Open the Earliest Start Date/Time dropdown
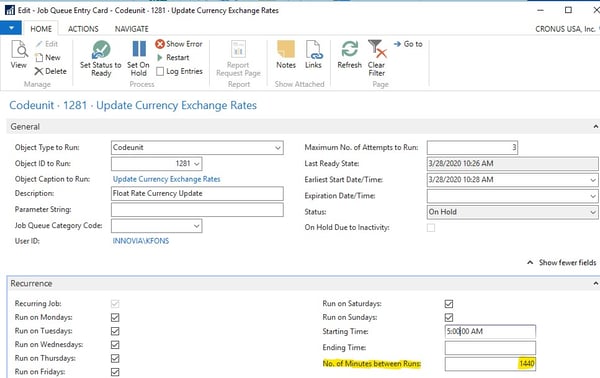The width and height of the screenshot is (600, 378). click(x=593, y=180)
